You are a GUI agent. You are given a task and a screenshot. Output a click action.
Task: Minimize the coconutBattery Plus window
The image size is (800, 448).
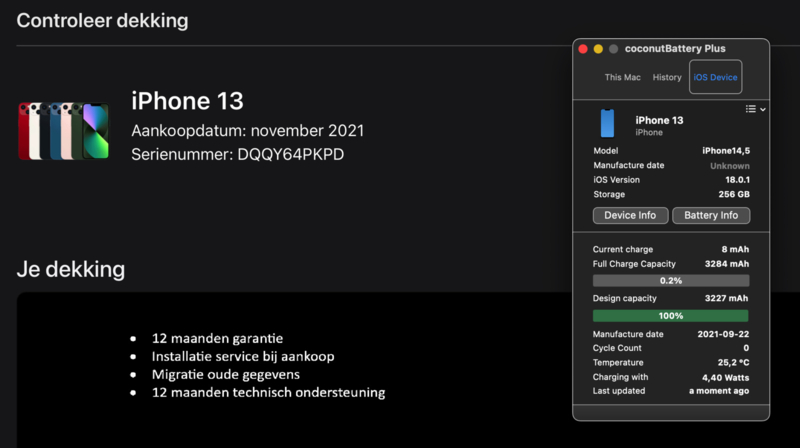tap(598, 49)
